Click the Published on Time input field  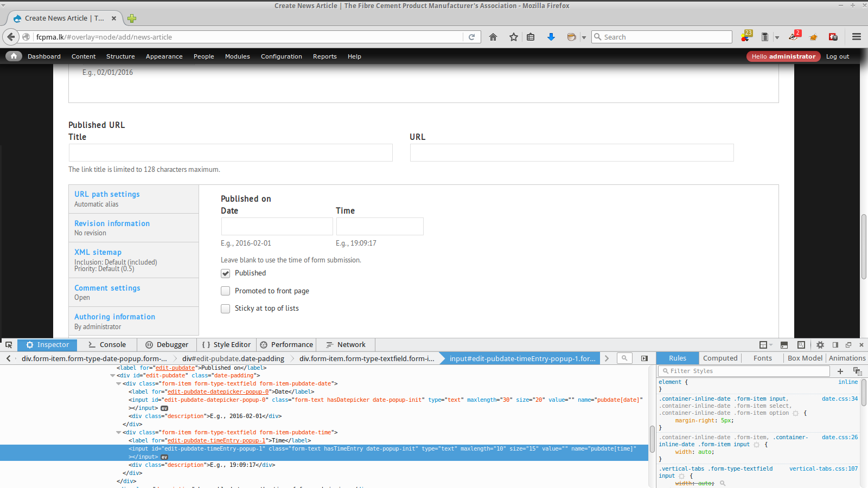click(380, 226)
